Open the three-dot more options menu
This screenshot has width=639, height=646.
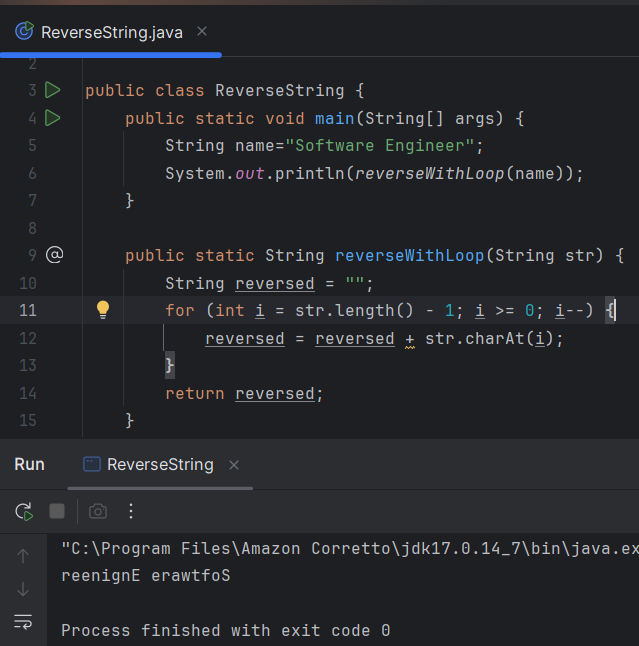pyautogui.click(x=131, y=511)
